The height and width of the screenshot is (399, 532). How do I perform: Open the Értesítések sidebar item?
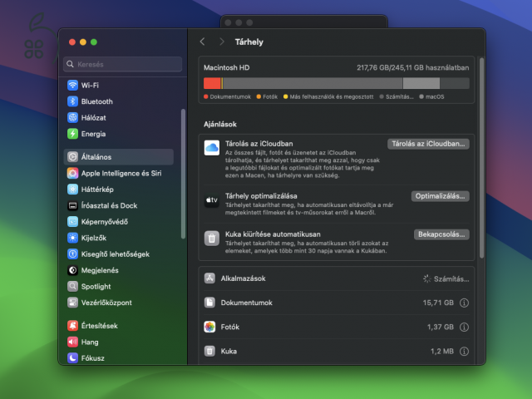point(99,326)
